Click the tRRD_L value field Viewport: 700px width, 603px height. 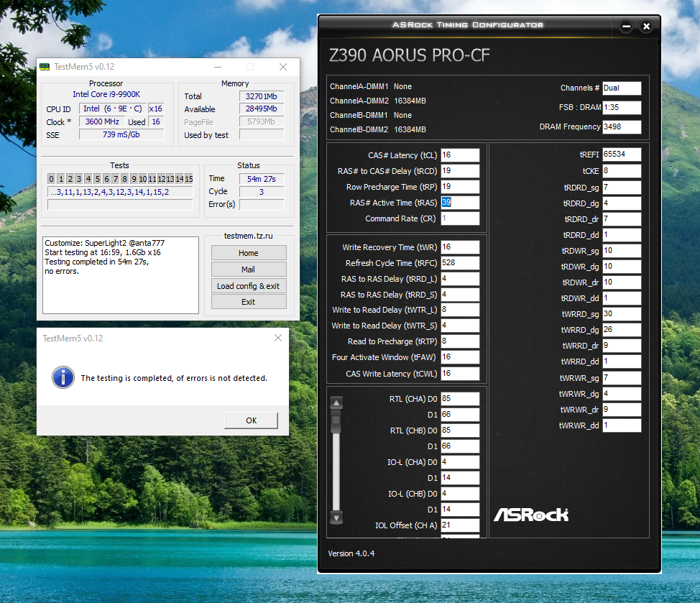click(460, 279)
